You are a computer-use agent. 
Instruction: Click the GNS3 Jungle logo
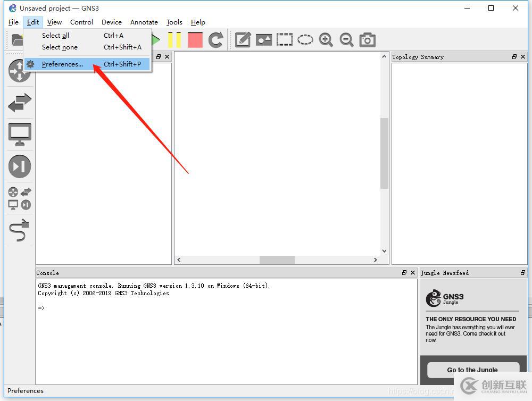(445, 298)
